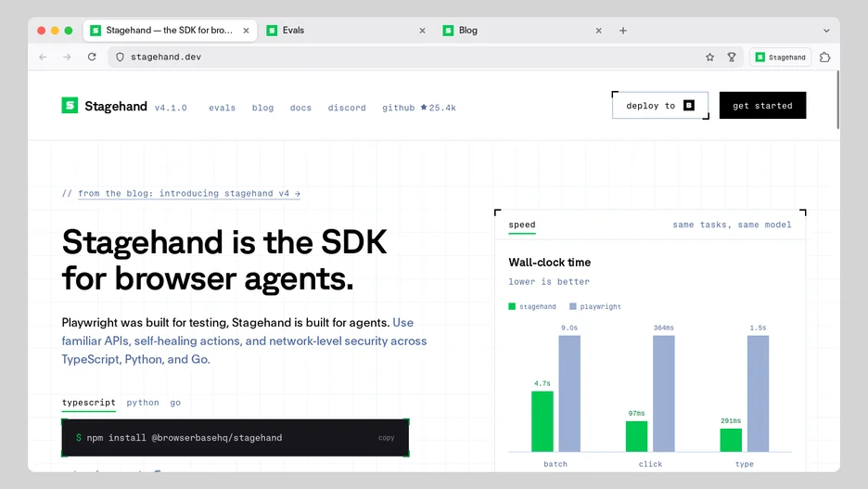868x489 pixels.
Task: Go back to the previous page
Action: point(44,57)
